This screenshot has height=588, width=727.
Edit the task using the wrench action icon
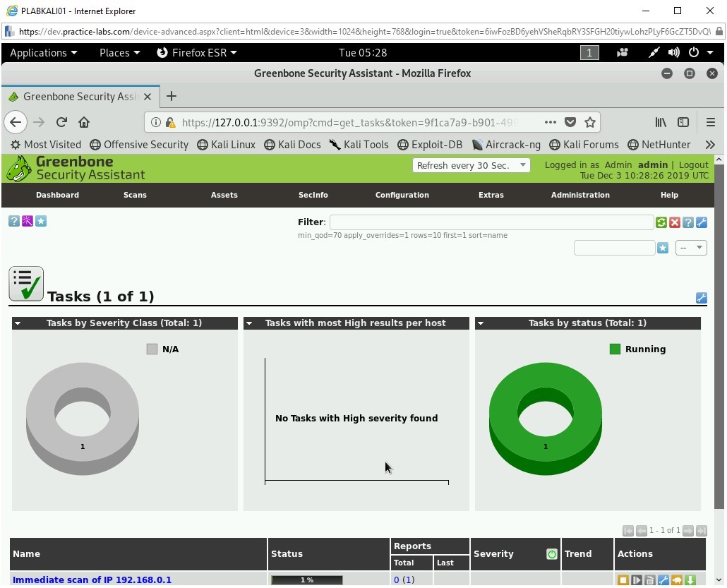click(x=663, y=580)
